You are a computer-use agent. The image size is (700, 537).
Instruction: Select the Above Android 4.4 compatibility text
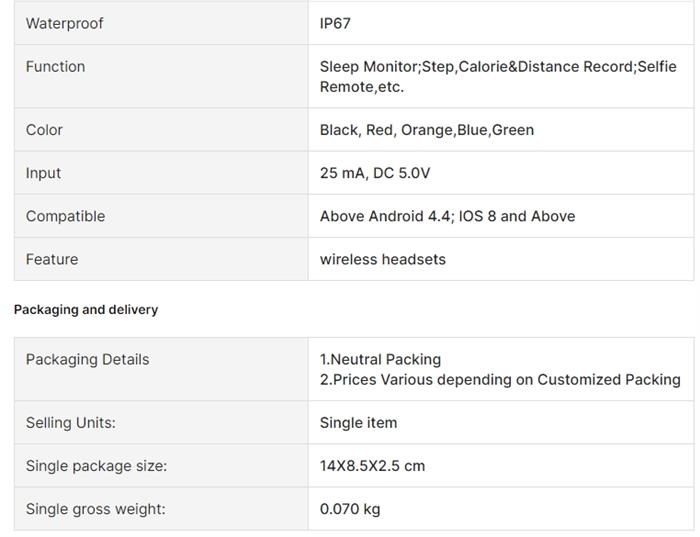point(447,216)
